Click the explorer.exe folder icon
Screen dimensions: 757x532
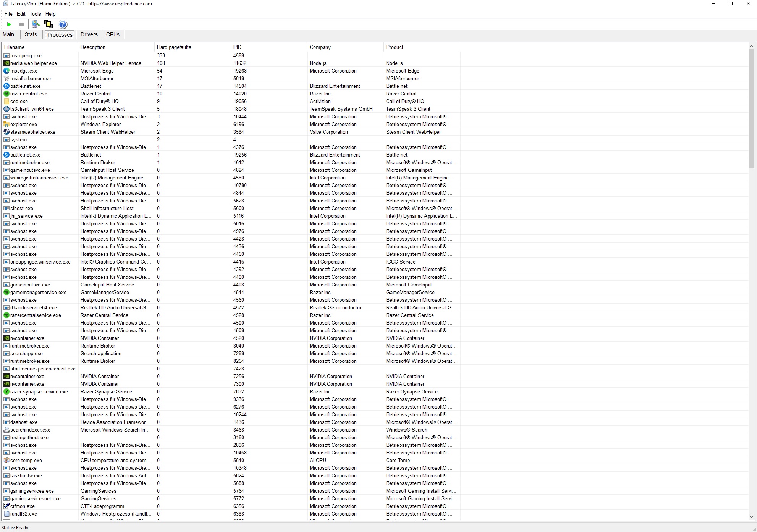point(6,125)
